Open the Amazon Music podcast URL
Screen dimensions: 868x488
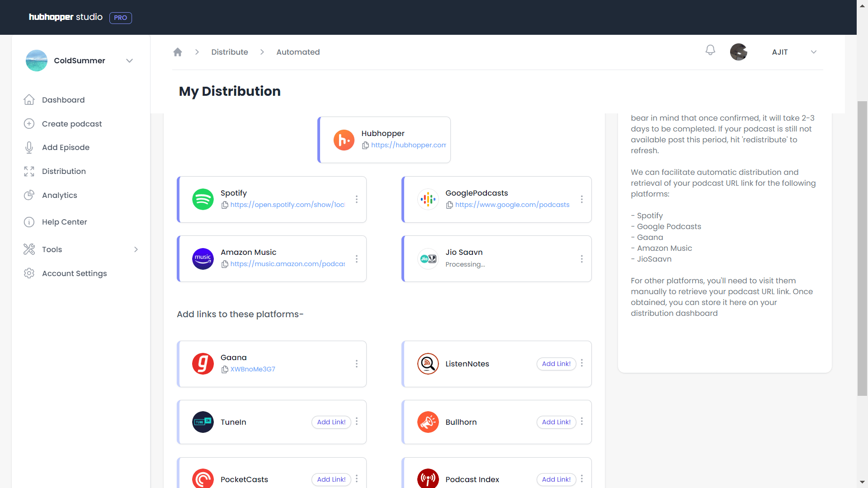coord(288,264)
